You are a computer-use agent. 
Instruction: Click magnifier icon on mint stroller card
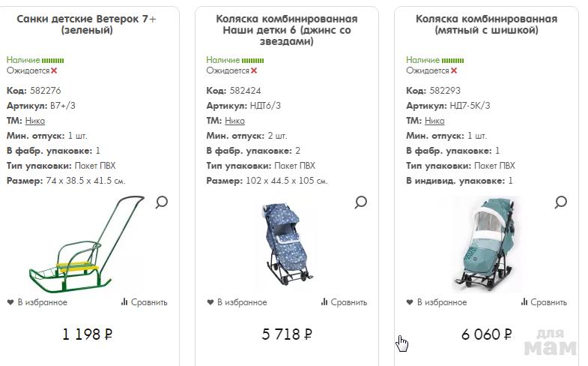click(560, 202)
